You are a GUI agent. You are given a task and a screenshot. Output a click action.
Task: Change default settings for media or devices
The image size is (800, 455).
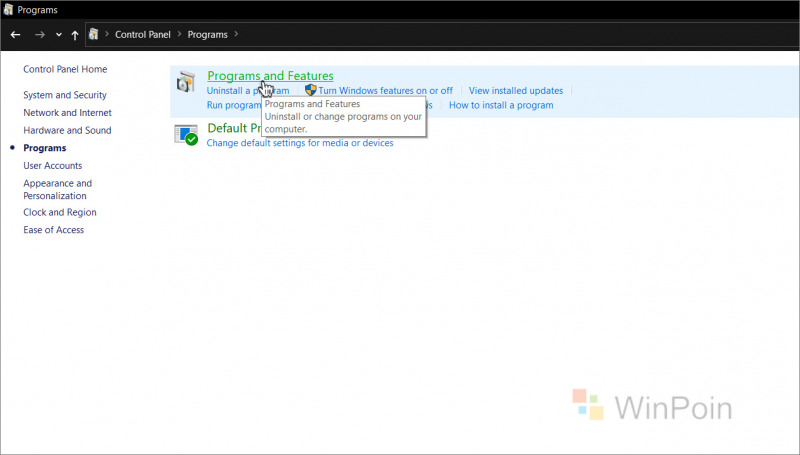pos(300,143)
